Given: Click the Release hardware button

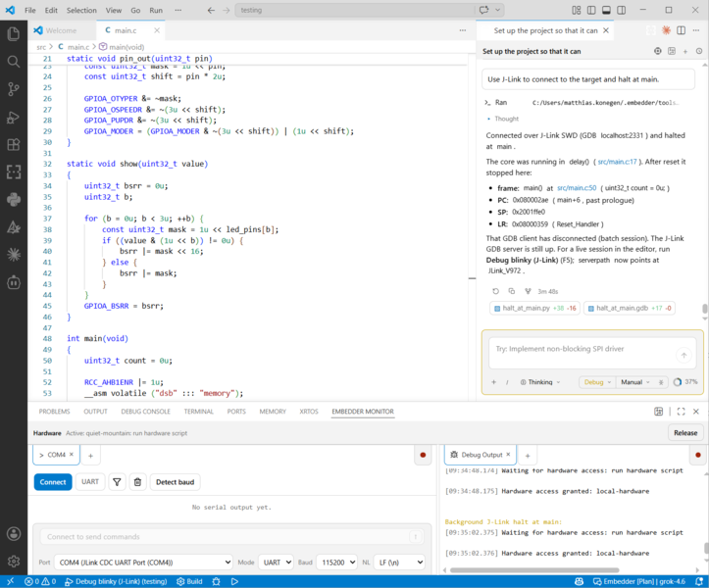Looking at the screenshot, I should [685, 433].
